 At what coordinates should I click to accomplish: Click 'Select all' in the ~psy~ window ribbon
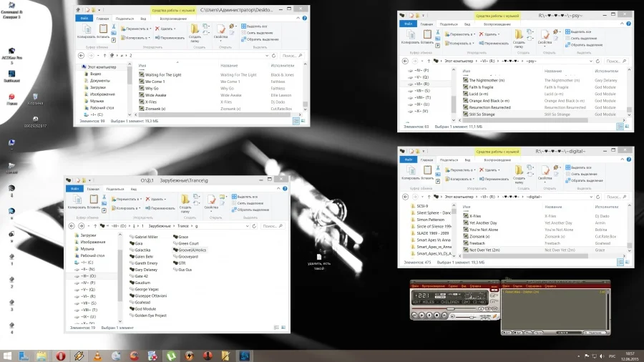point(582,31)
